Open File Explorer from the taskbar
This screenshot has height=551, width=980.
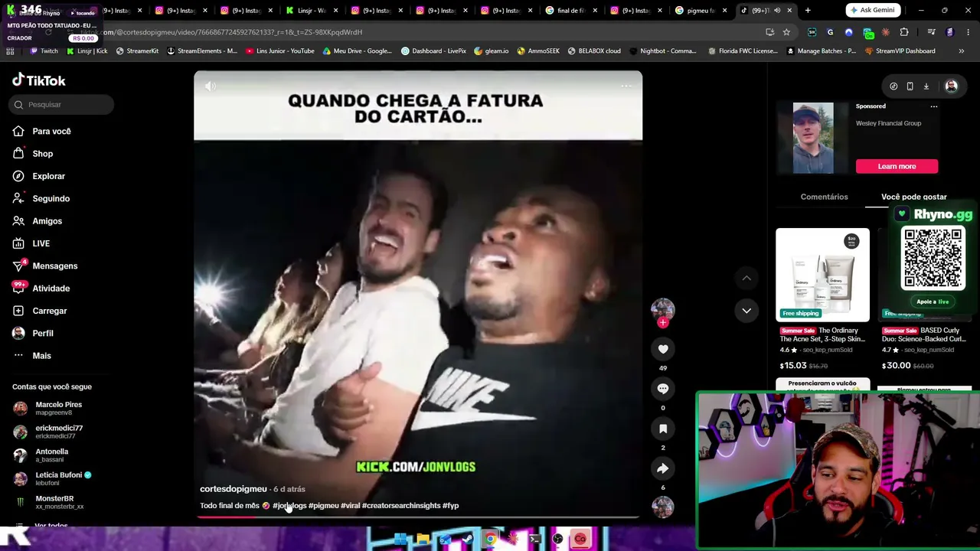(x=423, y=540)
